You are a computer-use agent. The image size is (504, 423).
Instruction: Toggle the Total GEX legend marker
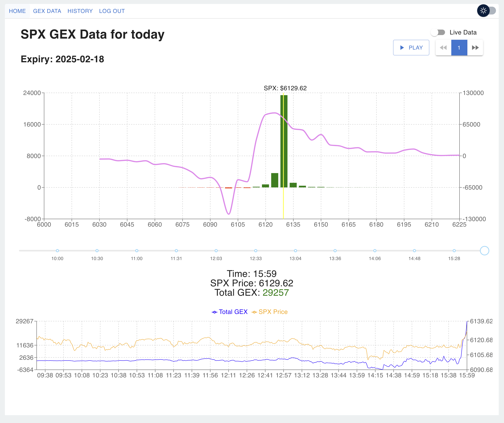(x=214, y=312)
